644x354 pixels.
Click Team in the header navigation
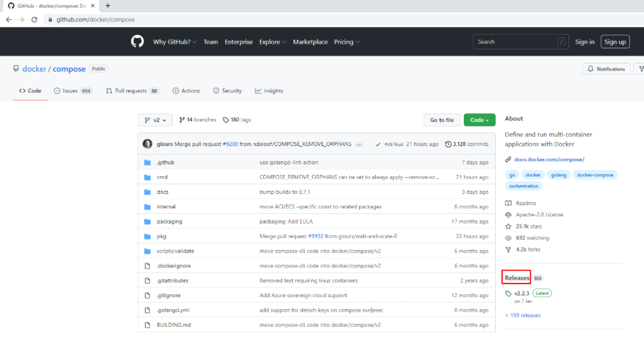tap(211, 42)
